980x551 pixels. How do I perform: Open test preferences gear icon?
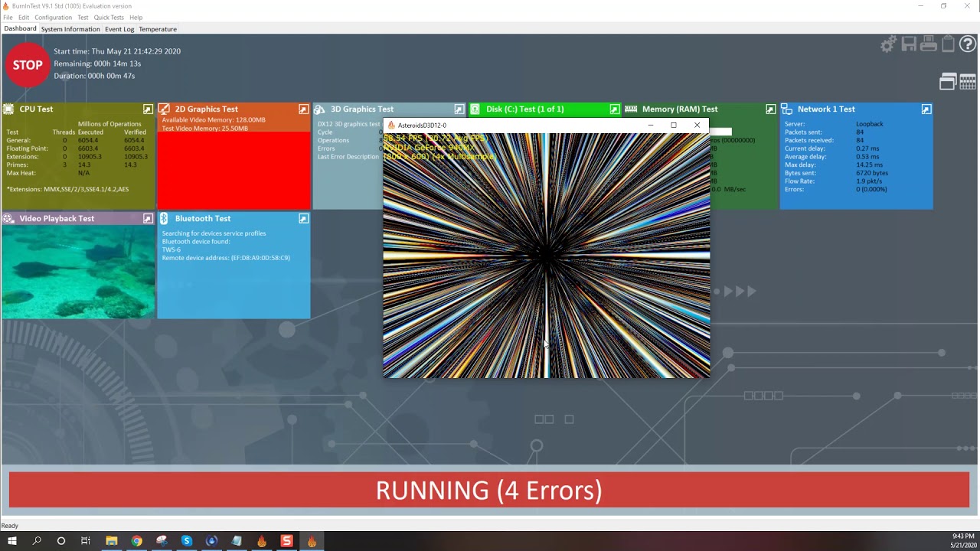click(888, 44)
